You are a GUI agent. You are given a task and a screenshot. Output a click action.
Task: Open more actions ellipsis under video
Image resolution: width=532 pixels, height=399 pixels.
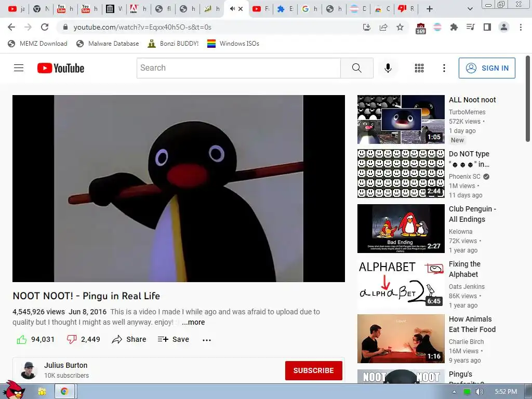(x=207, y=340)
